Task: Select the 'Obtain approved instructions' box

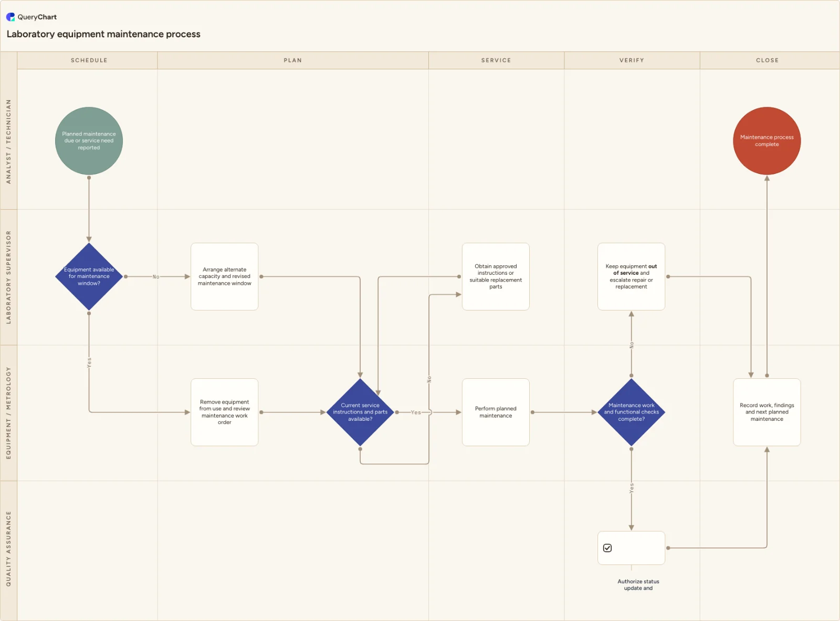Action: pyautogui.click(x=496, y=276)
